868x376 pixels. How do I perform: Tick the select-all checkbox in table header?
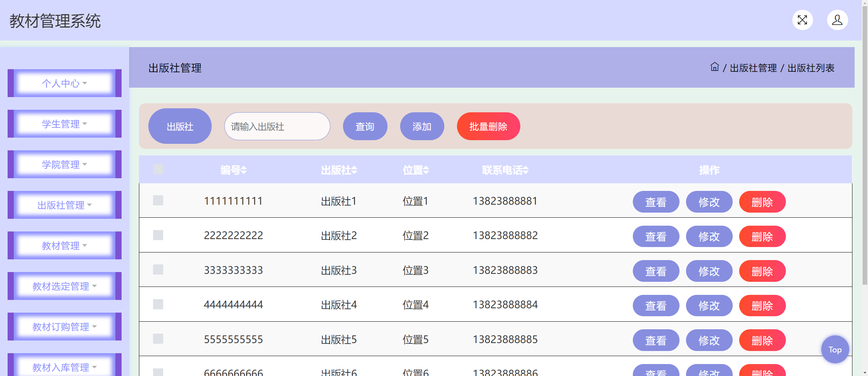point(158,169)
